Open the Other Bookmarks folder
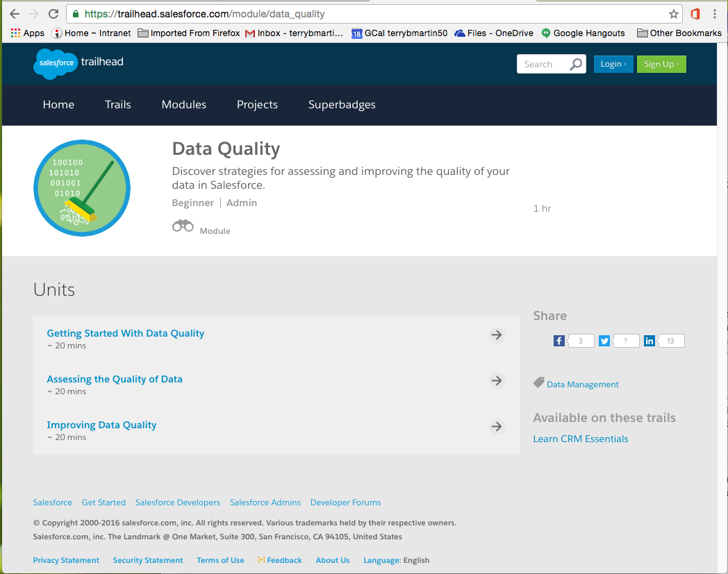This screenshot has height=574, width=728. pyautogui.click(x=679, y=33)
